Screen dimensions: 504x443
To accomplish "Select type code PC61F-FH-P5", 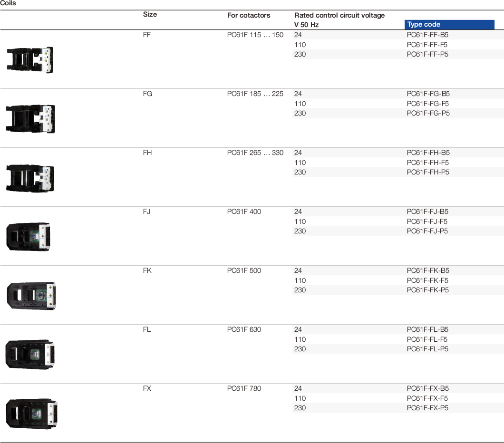I will [x=428, y=172].
